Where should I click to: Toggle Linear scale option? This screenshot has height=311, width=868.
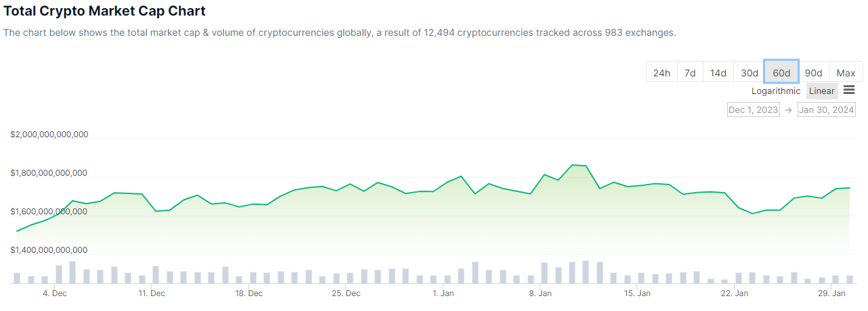822,91
